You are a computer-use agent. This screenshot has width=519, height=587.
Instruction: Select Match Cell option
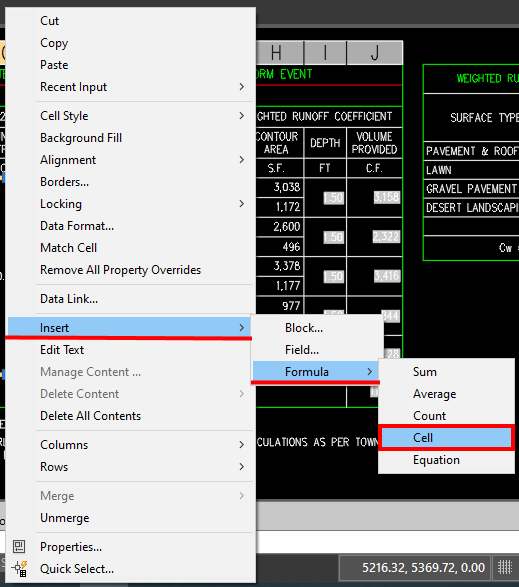pyautogui.click(x=130, y=248)
